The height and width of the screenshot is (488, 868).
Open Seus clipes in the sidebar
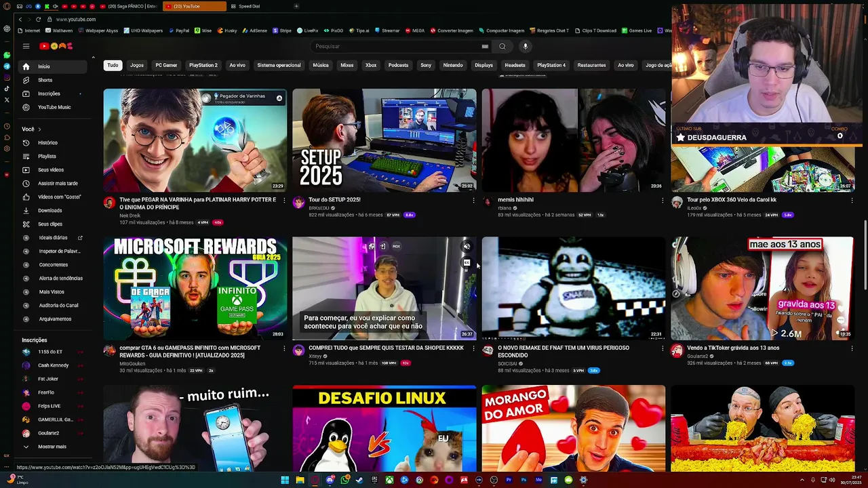click(54, 224)
